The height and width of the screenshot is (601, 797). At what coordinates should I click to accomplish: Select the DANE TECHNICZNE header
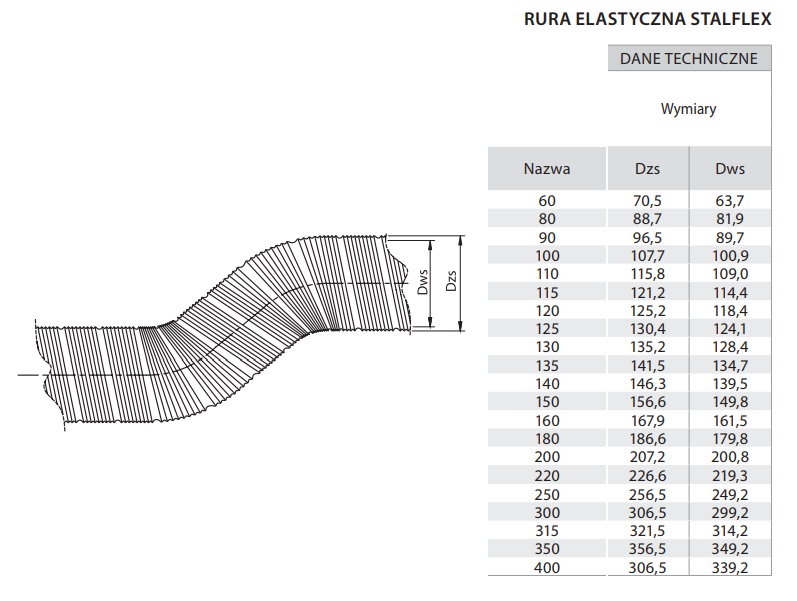(x=689, y=58)
